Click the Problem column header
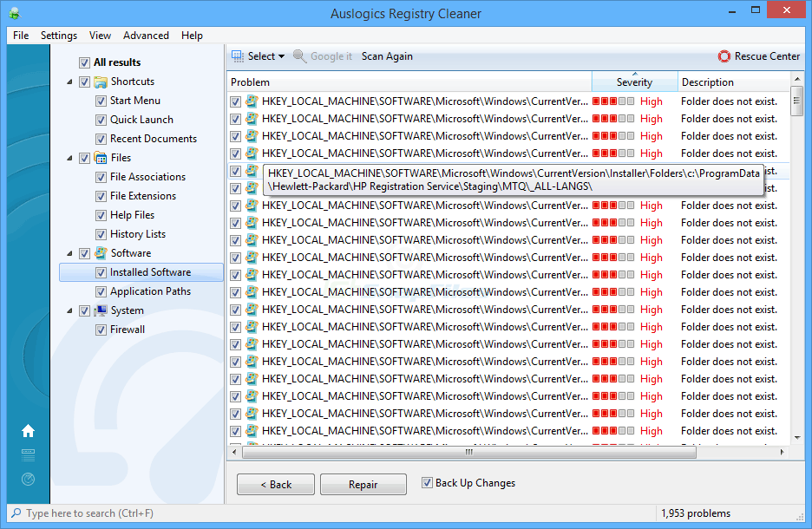This screenshot has width=812, height=529. click(409, 82)
